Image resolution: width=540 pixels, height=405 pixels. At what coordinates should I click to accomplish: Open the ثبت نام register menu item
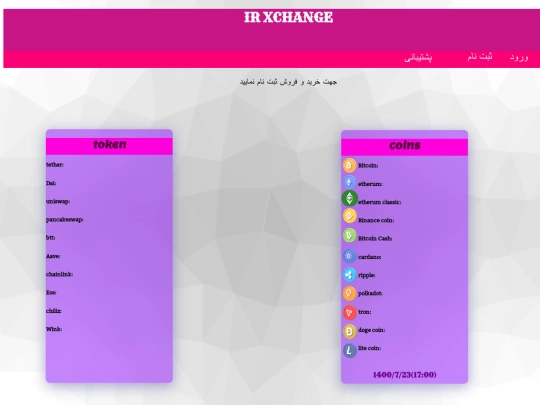[480, 56]
